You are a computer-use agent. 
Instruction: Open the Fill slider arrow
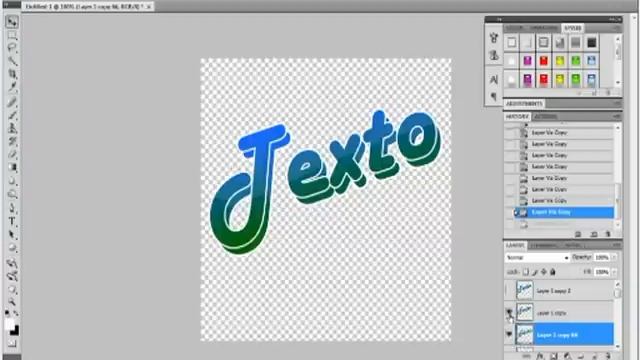[614, 272]
